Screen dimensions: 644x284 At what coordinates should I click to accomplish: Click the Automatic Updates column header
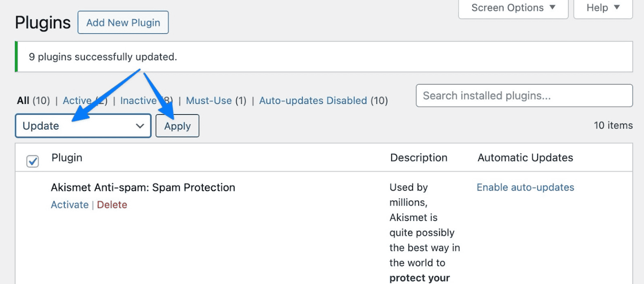525,158
